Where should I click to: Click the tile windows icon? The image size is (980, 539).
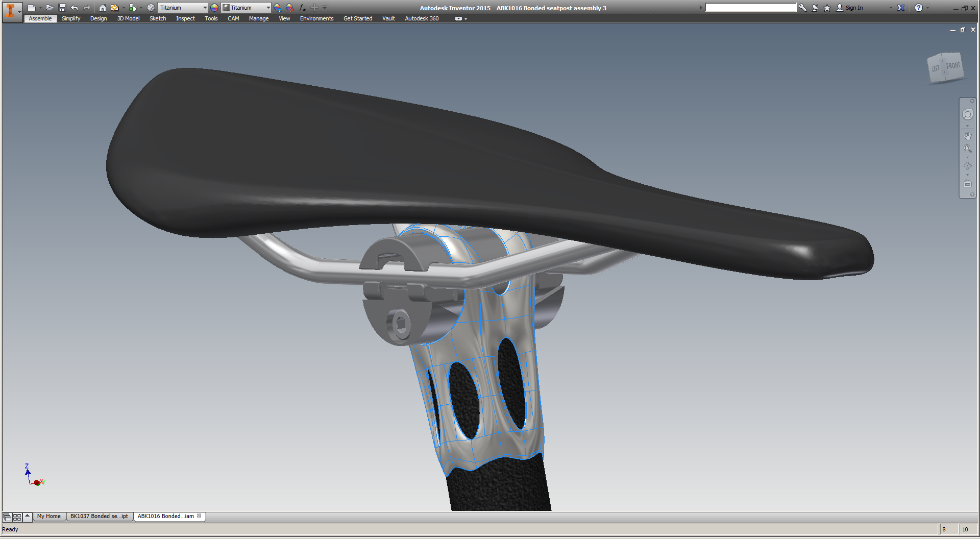pyautogui.click(x=17, y=517)
